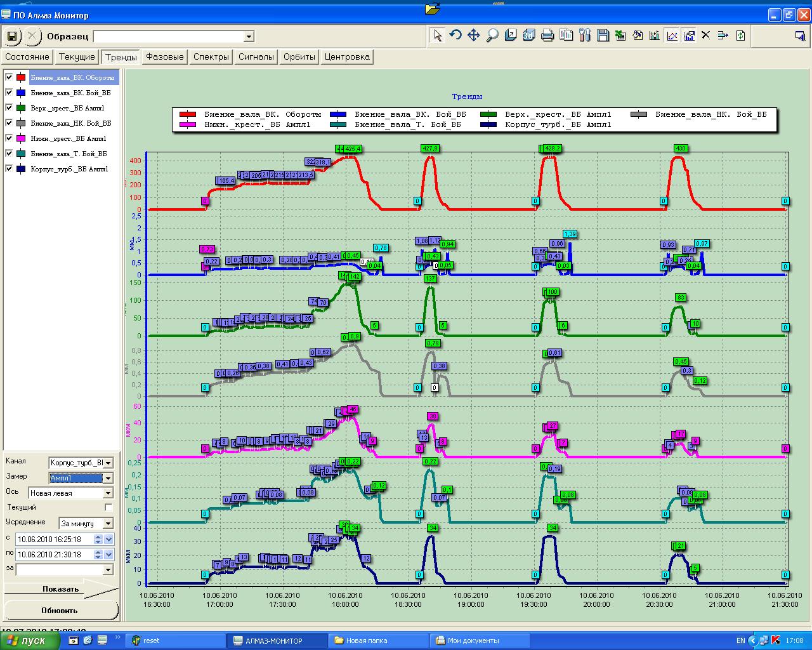Toggle the 3D view icon

529,36
